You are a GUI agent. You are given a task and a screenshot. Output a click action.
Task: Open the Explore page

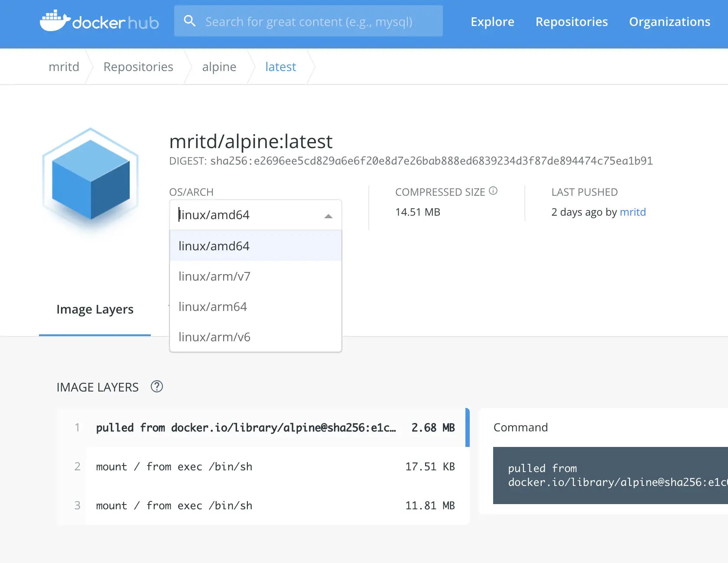(x=493, y=22)
